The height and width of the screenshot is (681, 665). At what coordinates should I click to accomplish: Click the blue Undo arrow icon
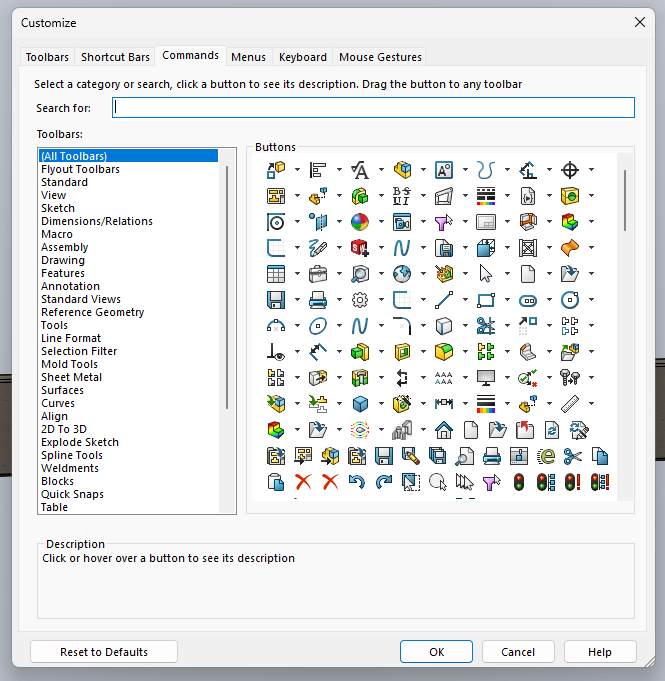pos(357,482)
